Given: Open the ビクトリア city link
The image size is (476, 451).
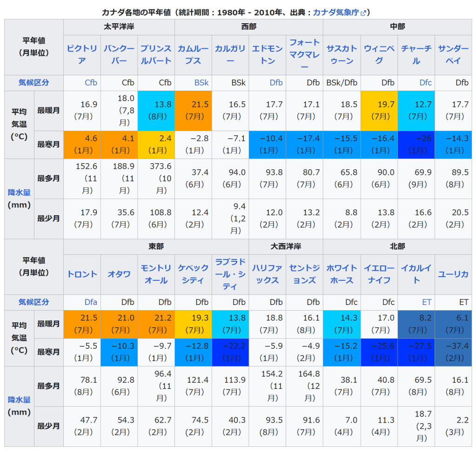Looking at the screenshot, I should click(82, 54).
